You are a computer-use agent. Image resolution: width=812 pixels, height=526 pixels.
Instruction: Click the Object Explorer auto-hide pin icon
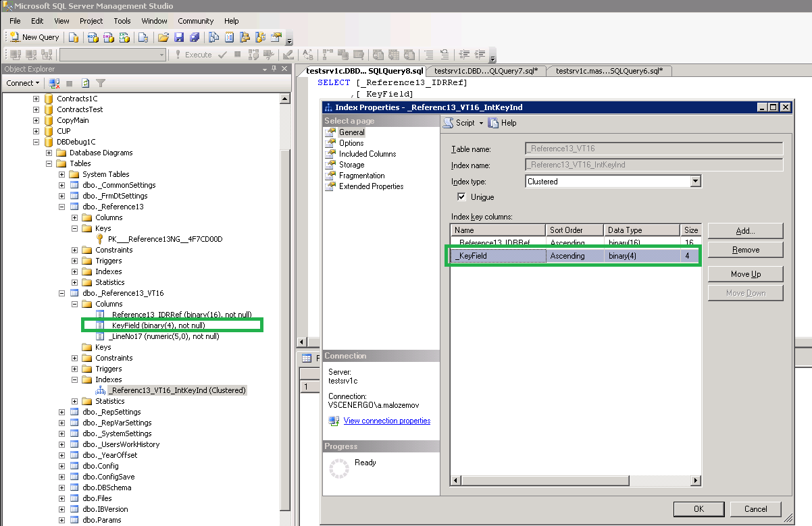[x=274, y=69]
